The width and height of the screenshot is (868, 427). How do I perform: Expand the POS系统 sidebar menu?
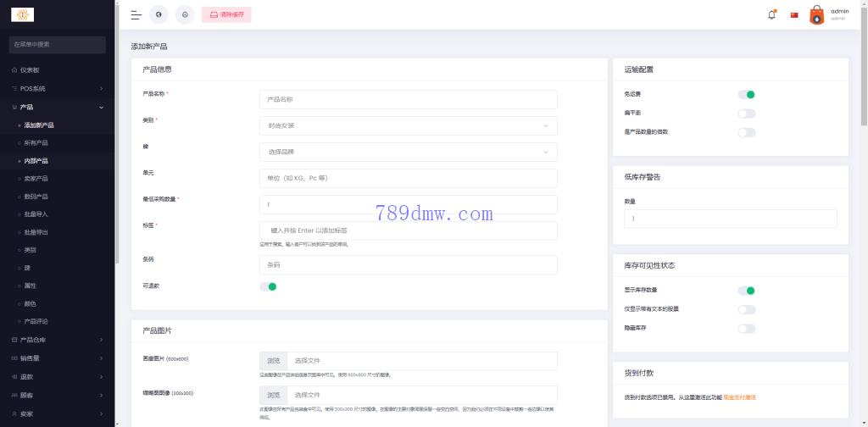coord(57,88)
